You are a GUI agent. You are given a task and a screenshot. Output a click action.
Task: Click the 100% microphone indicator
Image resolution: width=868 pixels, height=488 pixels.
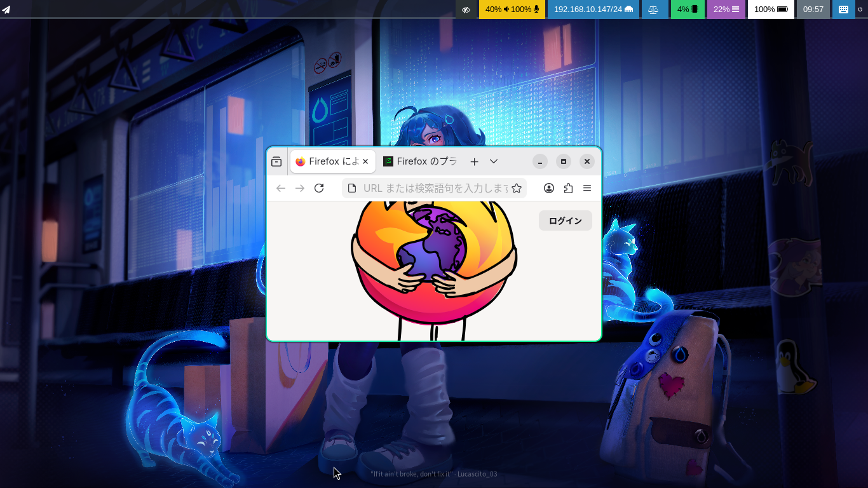click(526, 10)
